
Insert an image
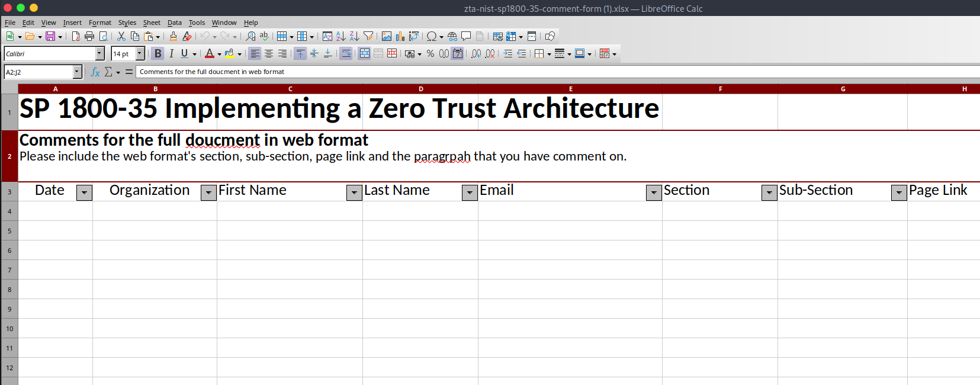[x=387, y=36]
